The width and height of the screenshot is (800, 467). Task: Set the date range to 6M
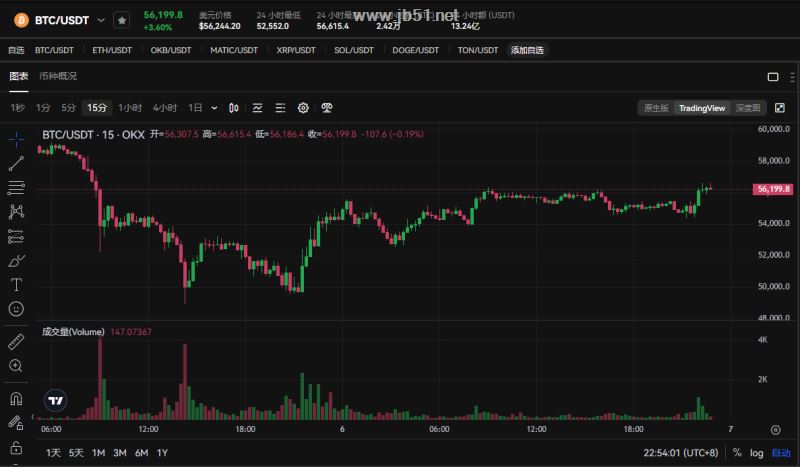141,453
